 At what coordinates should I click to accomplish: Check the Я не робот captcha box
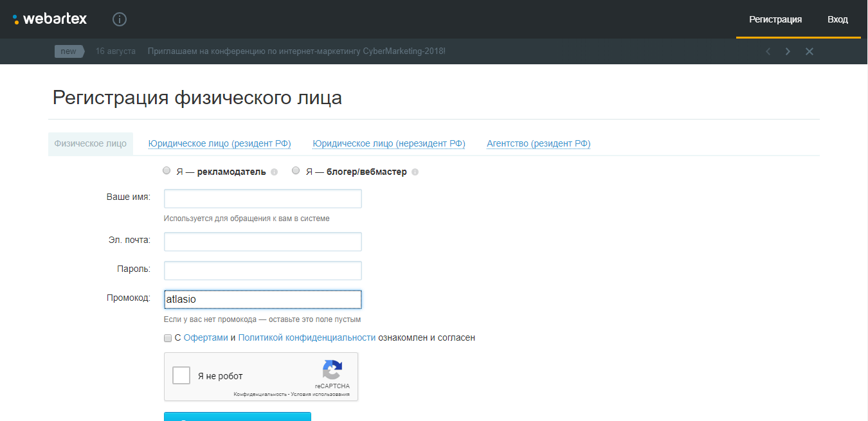[181, 375]
